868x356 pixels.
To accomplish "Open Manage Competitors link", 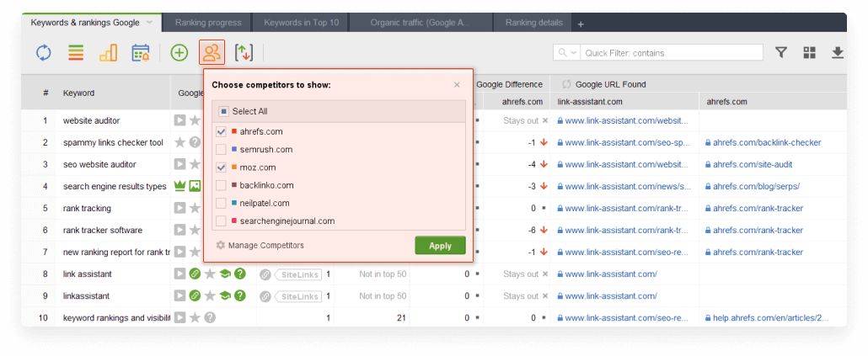I will click(x=265, y=245).
